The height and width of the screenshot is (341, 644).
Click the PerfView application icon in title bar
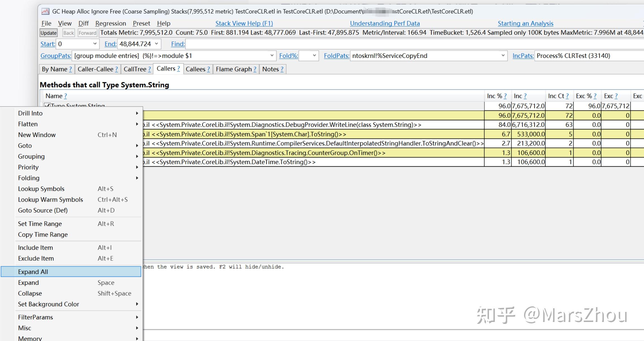pos(45,11)
